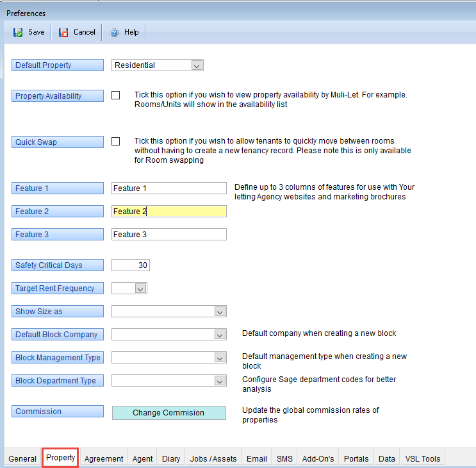The height and width of the screenshot is (468, 476).
Task: Click the Cancel disk icon with red X
Action: point(63,33)
